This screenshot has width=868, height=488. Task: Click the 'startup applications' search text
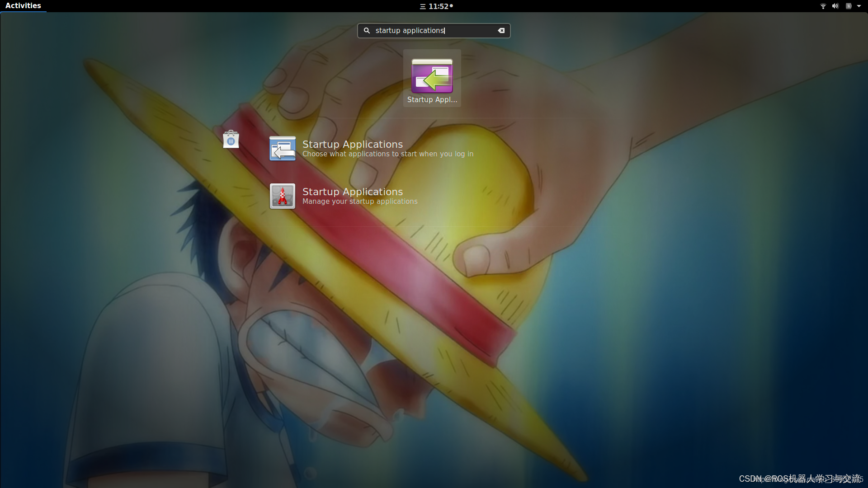(410, 30)
